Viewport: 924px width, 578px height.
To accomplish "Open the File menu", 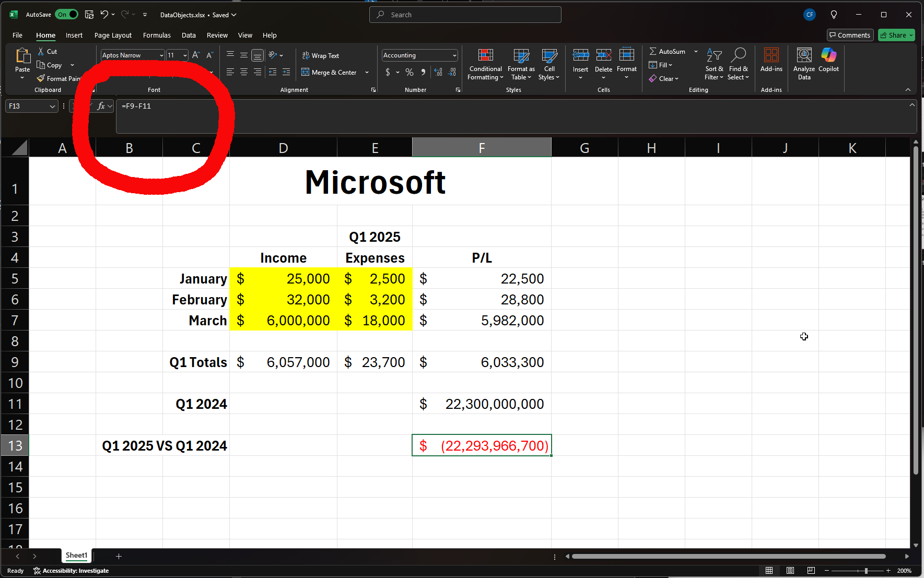I will pos(17,35).
